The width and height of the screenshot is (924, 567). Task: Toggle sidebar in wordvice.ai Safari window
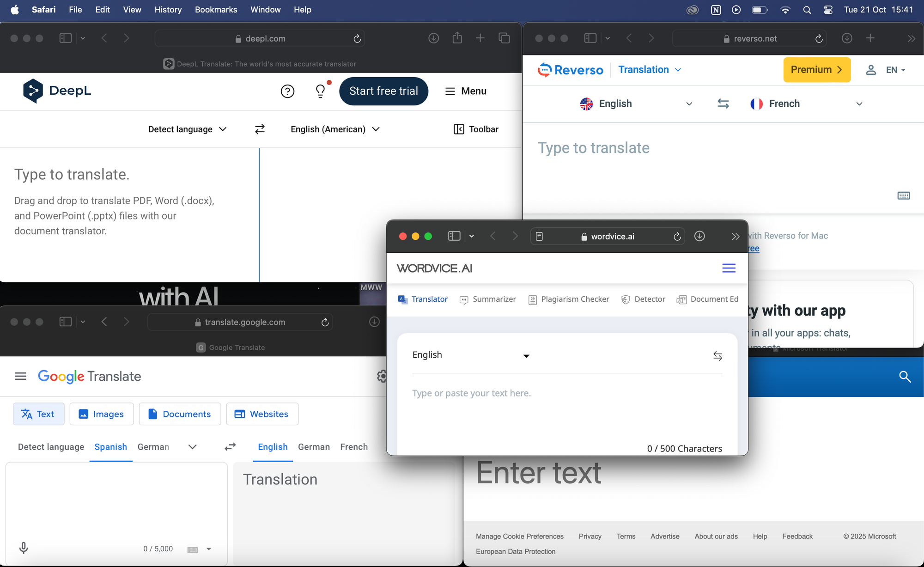coord(454,236)
